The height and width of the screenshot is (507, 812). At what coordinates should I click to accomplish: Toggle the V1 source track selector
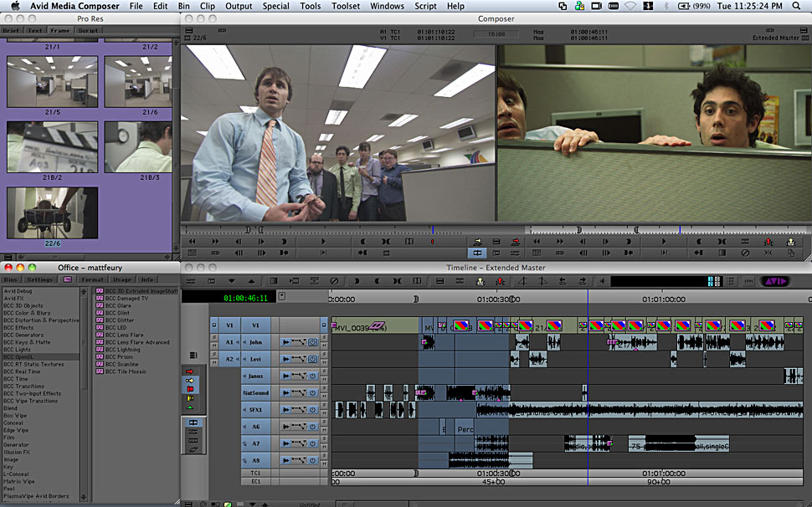click(x=229, y=325)
